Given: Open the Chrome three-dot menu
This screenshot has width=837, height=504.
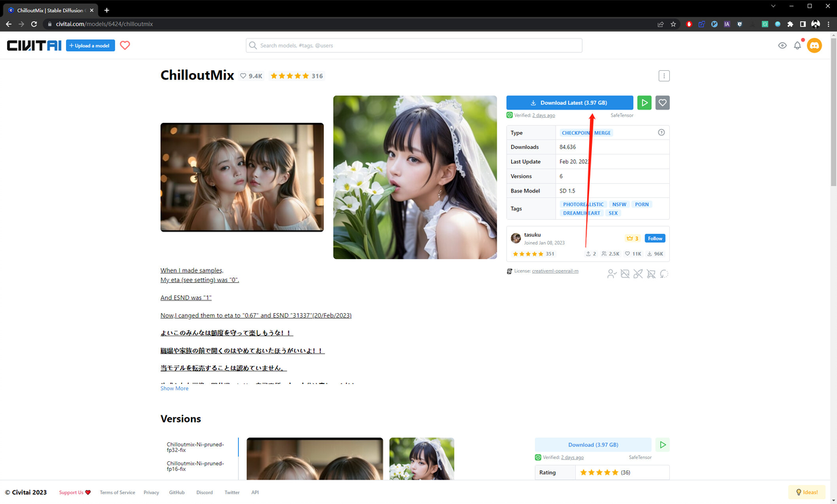Looking at the screenshot, I should coord(828,24).
